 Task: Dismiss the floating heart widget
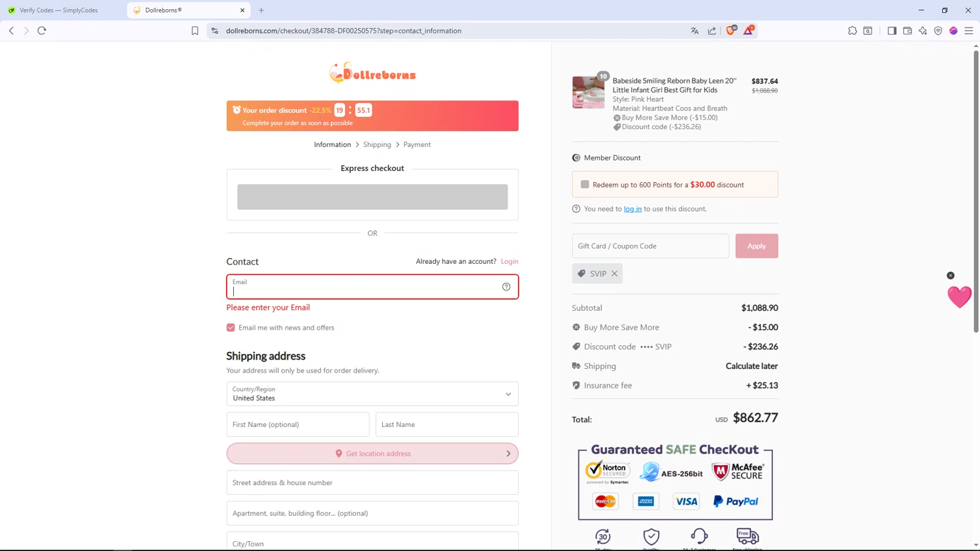point(951,275)
